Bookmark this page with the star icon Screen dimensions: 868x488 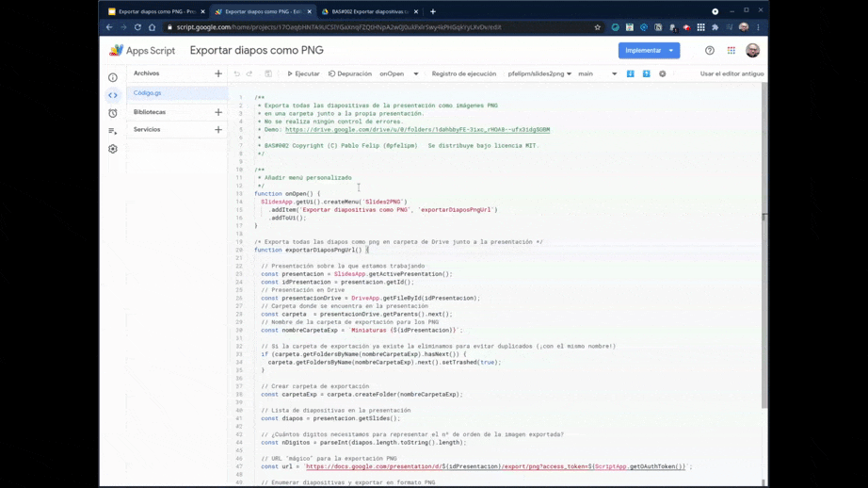(597, 27)
